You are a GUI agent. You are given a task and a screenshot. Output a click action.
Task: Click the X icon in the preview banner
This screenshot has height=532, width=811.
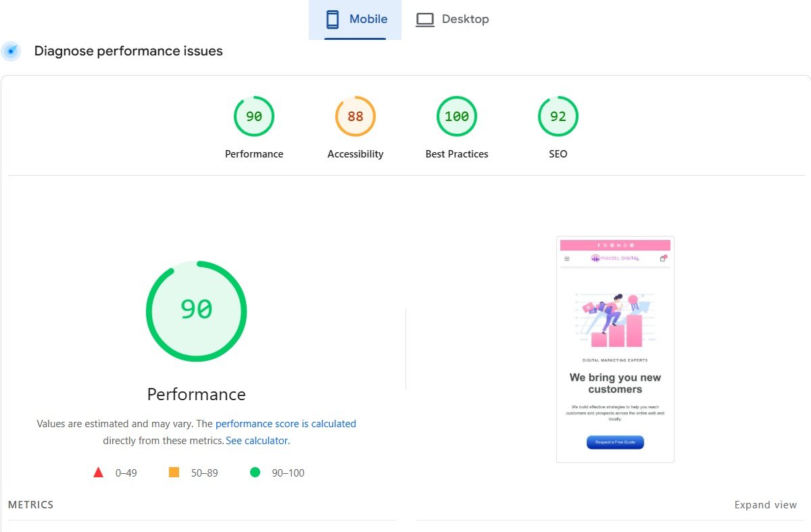pos(606,245)
